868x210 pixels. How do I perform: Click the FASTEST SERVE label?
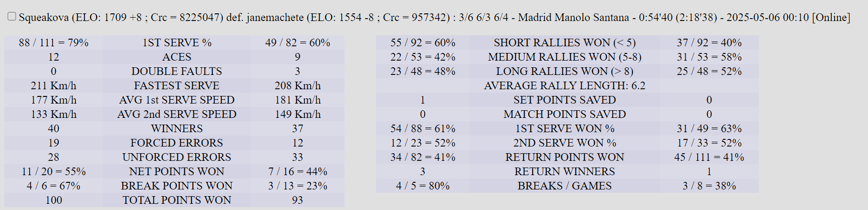[x=177, y=86]
